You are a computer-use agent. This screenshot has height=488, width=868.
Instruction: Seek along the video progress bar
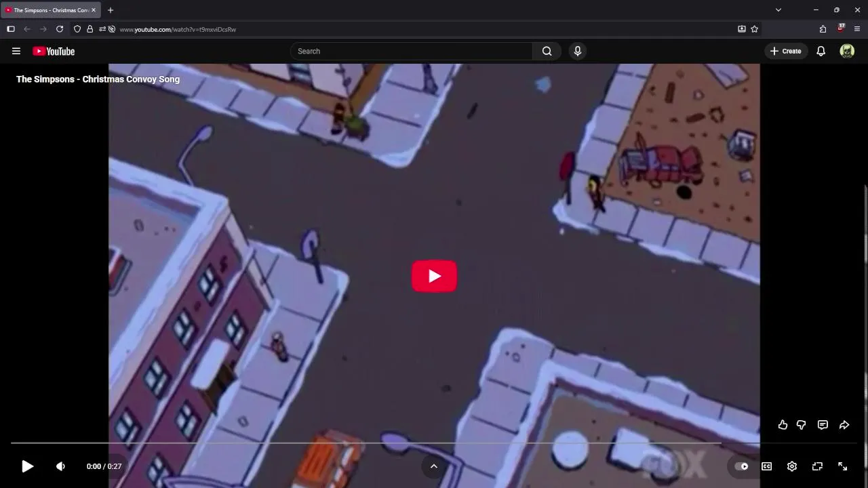tap(434, 443)
